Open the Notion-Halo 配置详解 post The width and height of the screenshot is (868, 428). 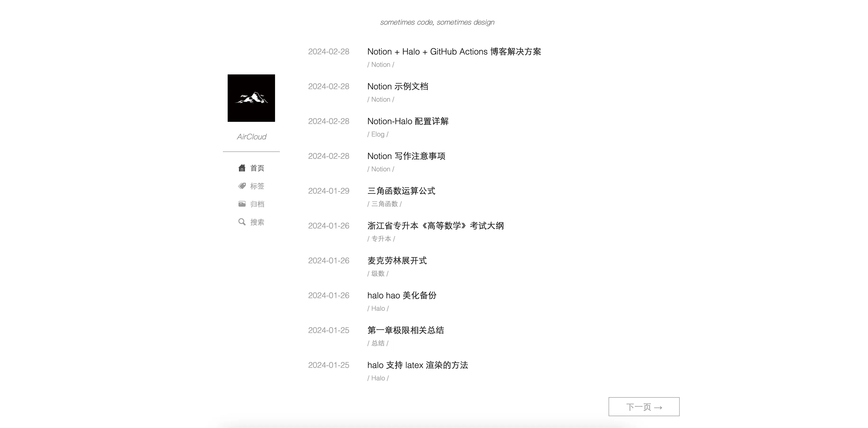coord(408,121)
